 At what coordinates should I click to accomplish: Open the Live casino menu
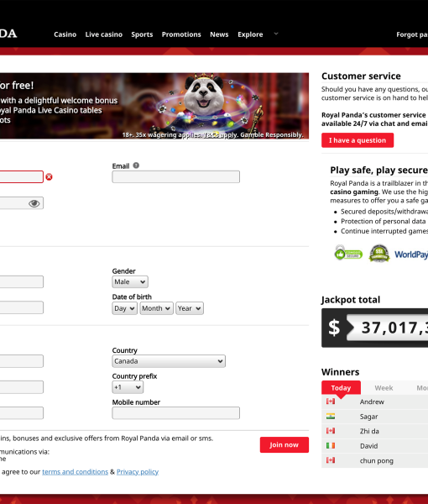coord(104,34)
